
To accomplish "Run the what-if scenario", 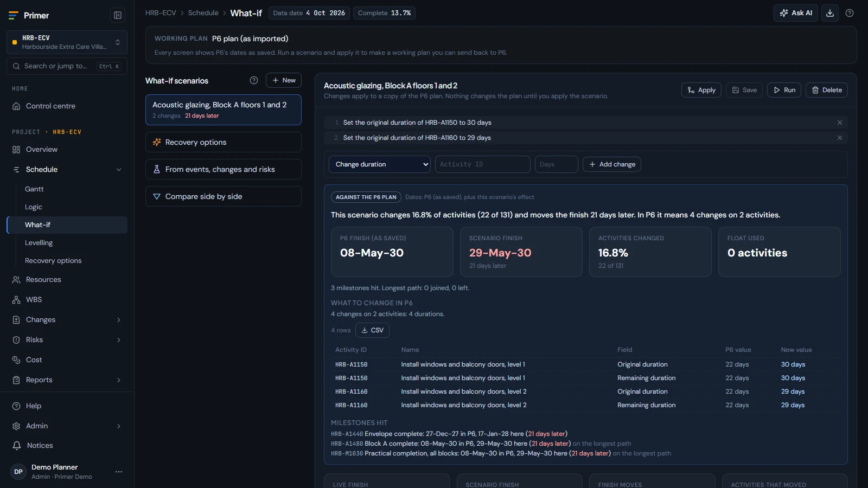I will click(784, 90).
